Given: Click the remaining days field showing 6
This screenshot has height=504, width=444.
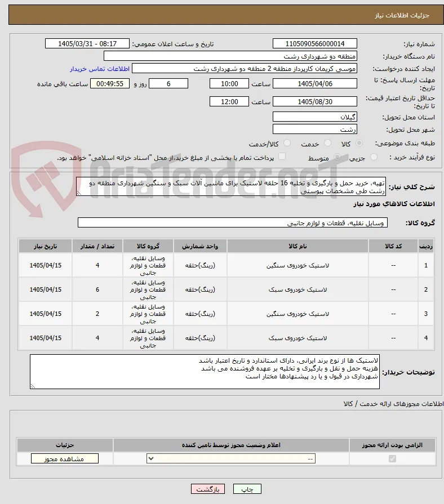Looking at the screenshot, I should (x=168, y=83).
